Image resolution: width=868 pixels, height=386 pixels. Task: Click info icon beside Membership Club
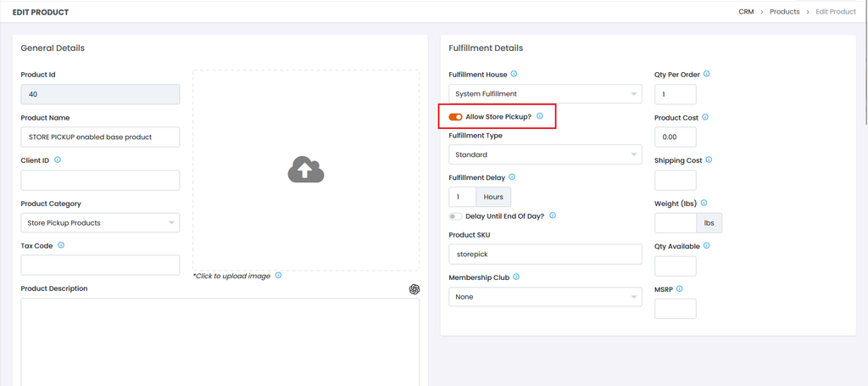pyautogui.click(x=516, y=277)
